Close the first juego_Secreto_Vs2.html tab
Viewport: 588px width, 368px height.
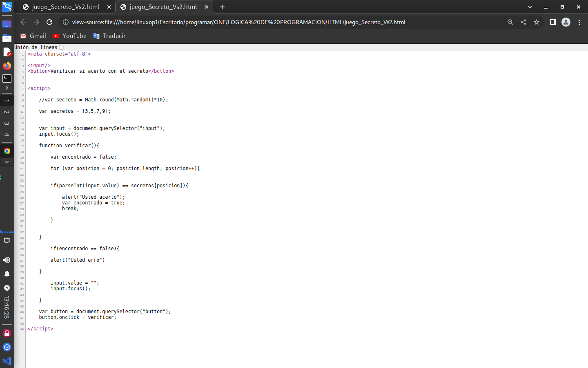coord(109,7)
